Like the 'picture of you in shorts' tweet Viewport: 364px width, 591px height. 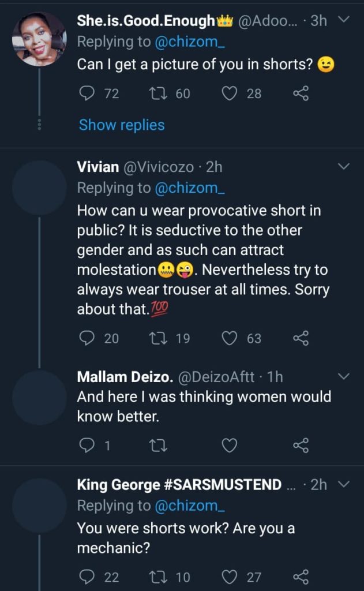pos(230,93)
